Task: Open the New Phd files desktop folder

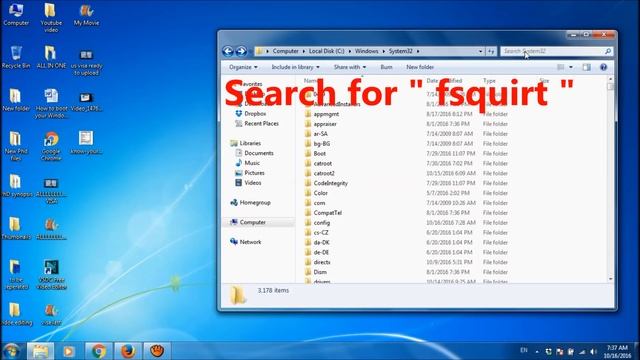Action: click(16, 146)
